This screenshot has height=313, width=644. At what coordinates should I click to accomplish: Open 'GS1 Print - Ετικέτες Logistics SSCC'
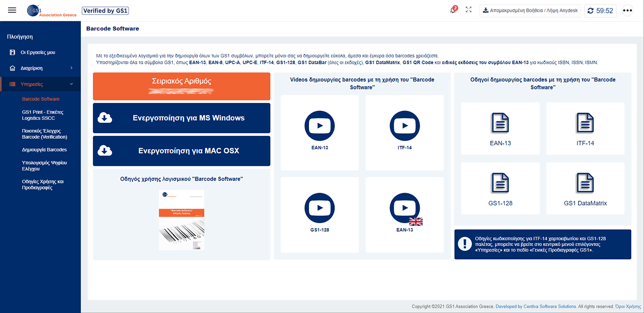[43, 115]
